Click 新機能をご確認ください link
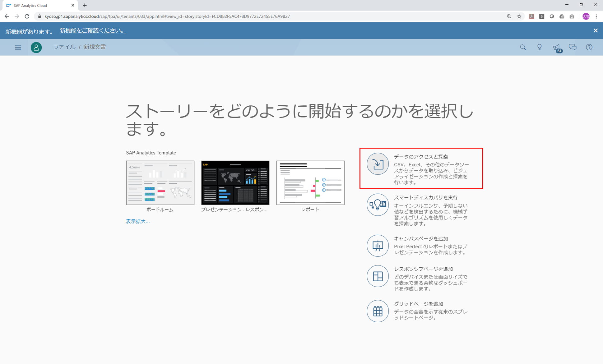 pyautogui.click(x=93, y=30)
